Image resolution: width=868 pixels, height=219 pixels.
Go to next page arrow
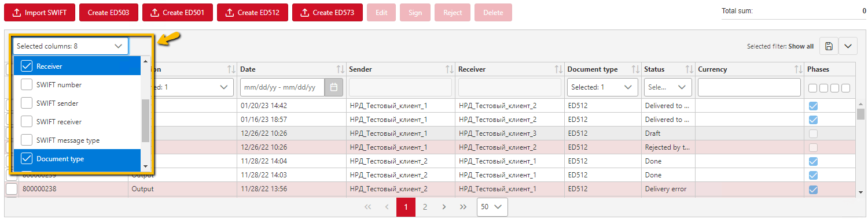click(x=444, y=206)
